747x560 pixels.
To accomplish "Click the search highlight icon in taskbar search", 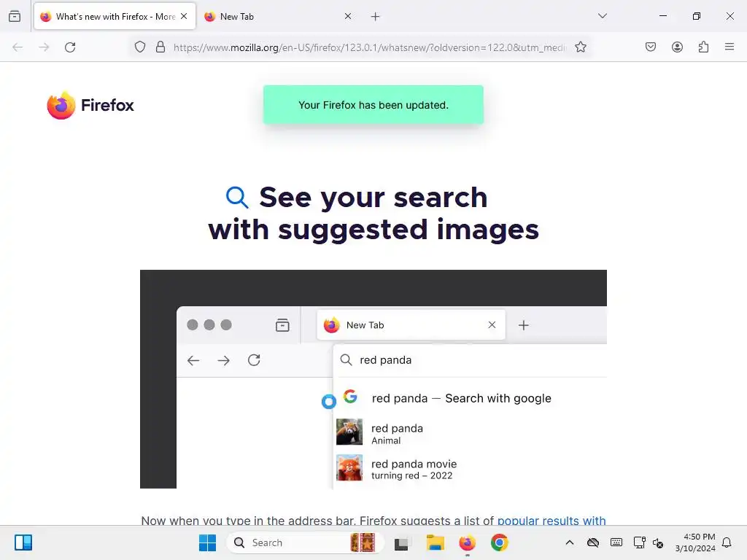I will coord(363,542).
